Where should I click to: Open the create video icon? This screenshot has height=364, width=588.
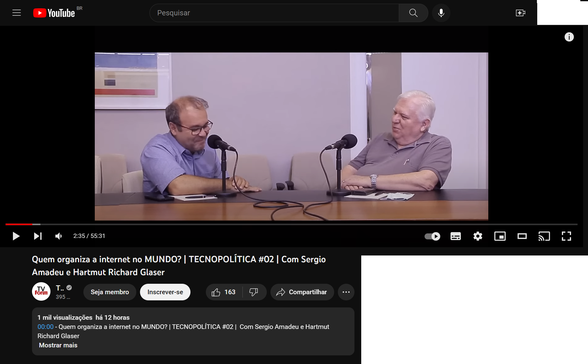tap(520, 13)
